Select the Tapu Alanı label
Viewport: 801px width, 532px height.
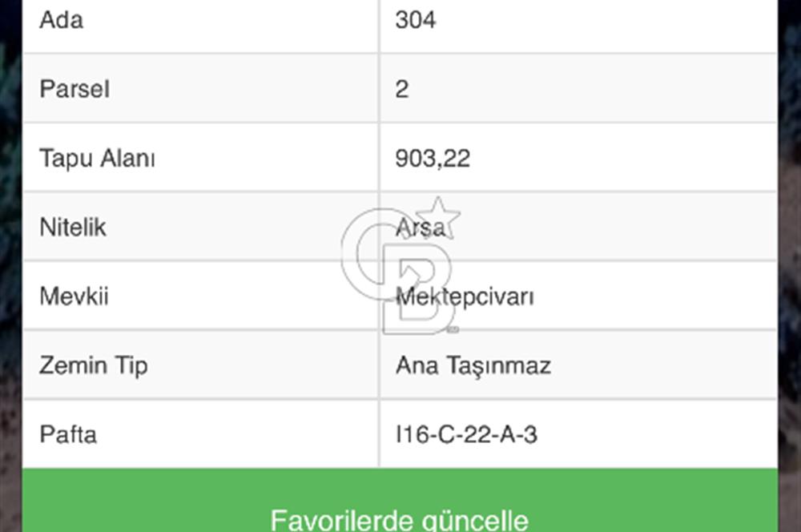click(97, 158)
